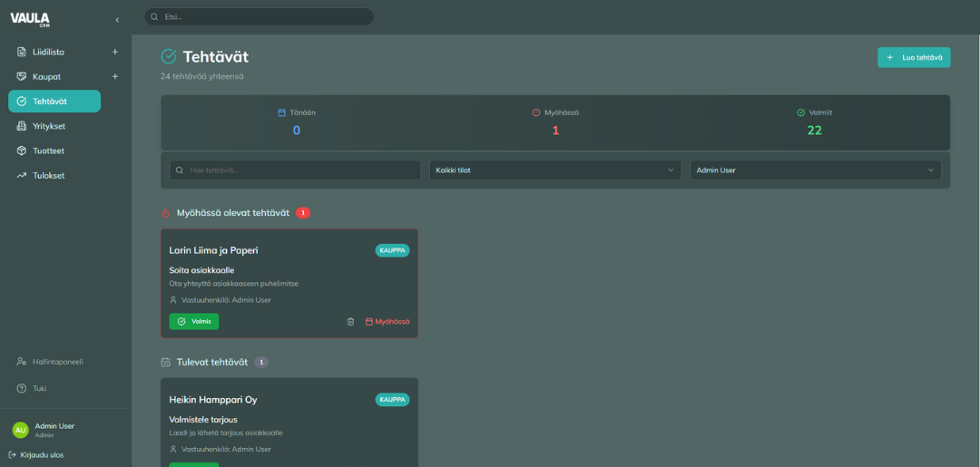Click the Tuki help icon
This screenshot has width=980, height=467.
click(21, 388)
